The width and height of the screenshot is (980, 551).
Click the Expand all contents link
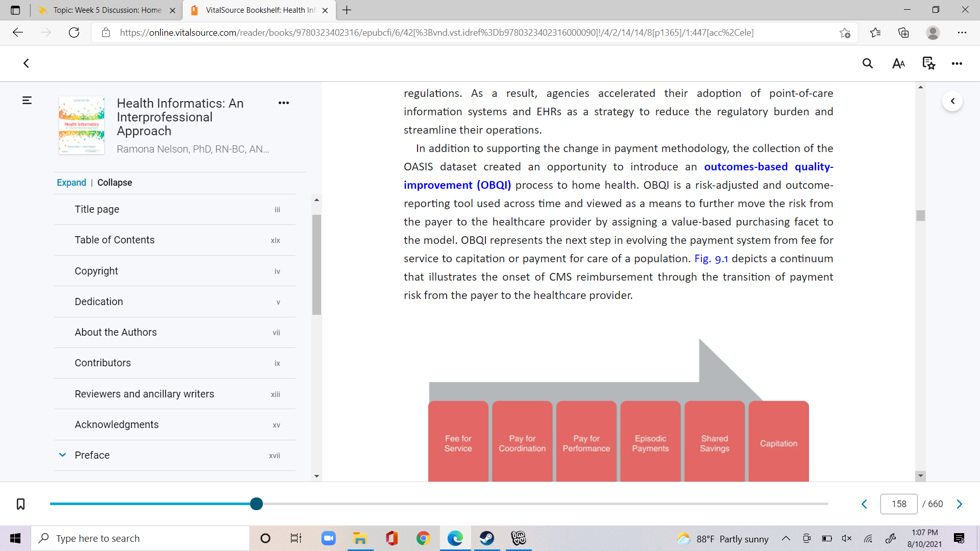(x=71, y=183)
